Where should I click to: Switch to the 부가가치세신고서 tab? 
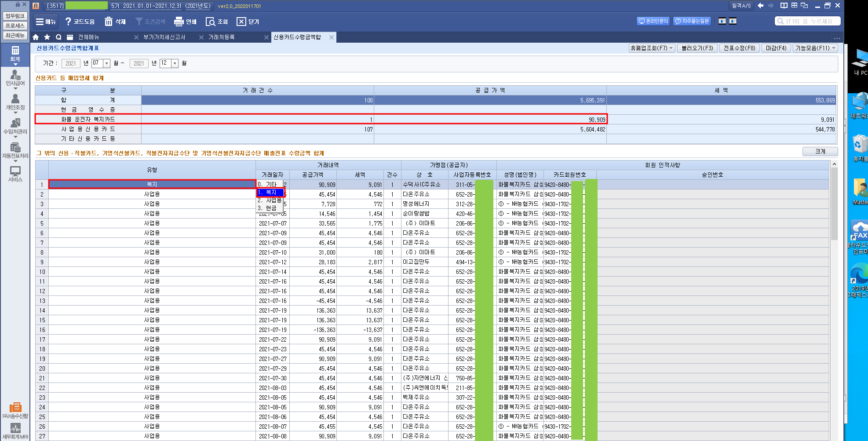pos(164,37)
